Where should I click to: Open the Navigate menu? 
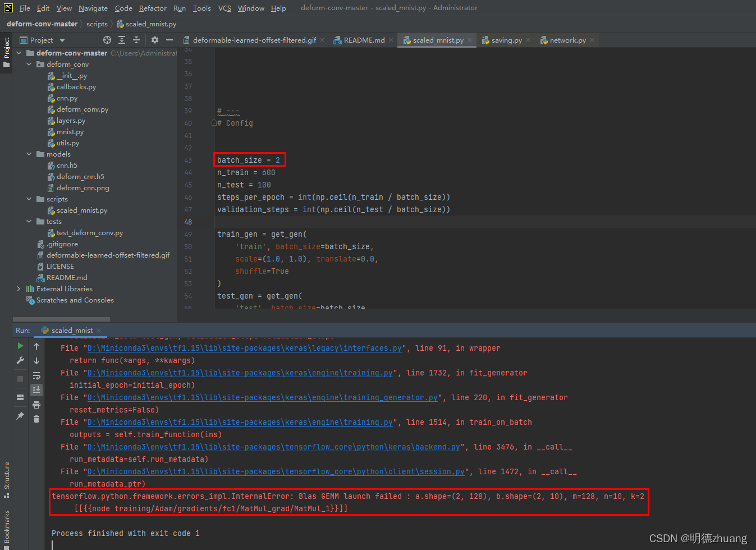coord(93,8)
